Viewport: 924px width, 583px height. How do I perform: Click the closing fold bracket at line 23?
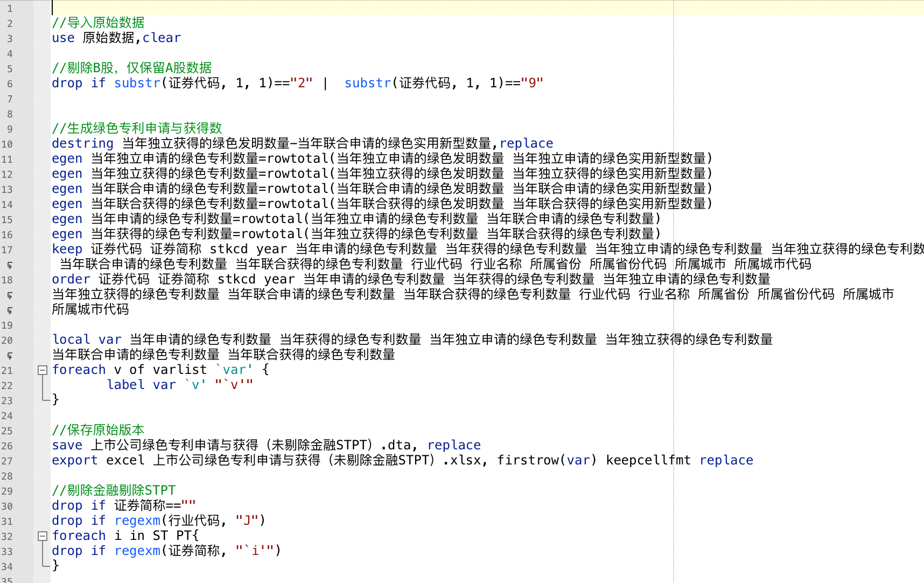[x=43, y=400]
